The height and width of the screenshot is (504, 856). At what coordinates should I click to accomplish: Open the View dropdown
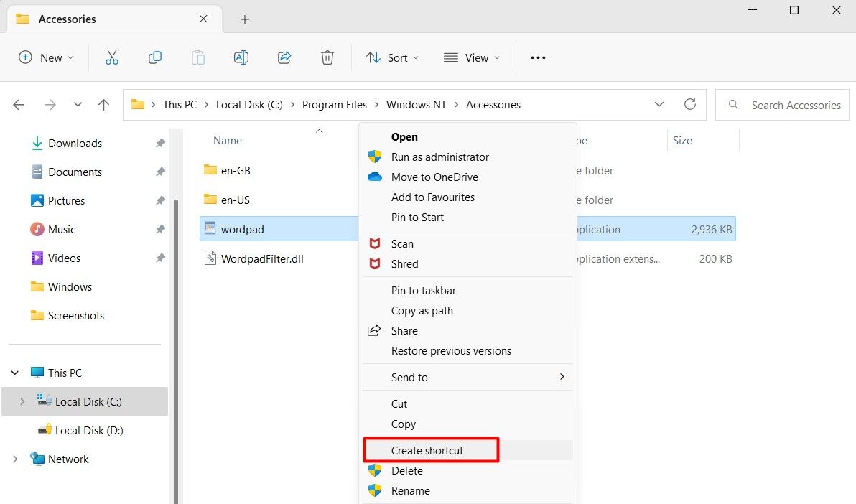[471, 57]
